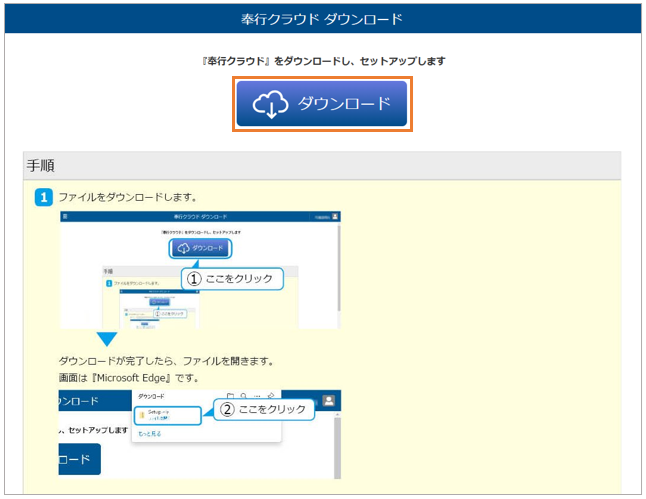646x499 pixels.
Task: Click the search icon in Edge downloads popup
Action: pos(243,396)
